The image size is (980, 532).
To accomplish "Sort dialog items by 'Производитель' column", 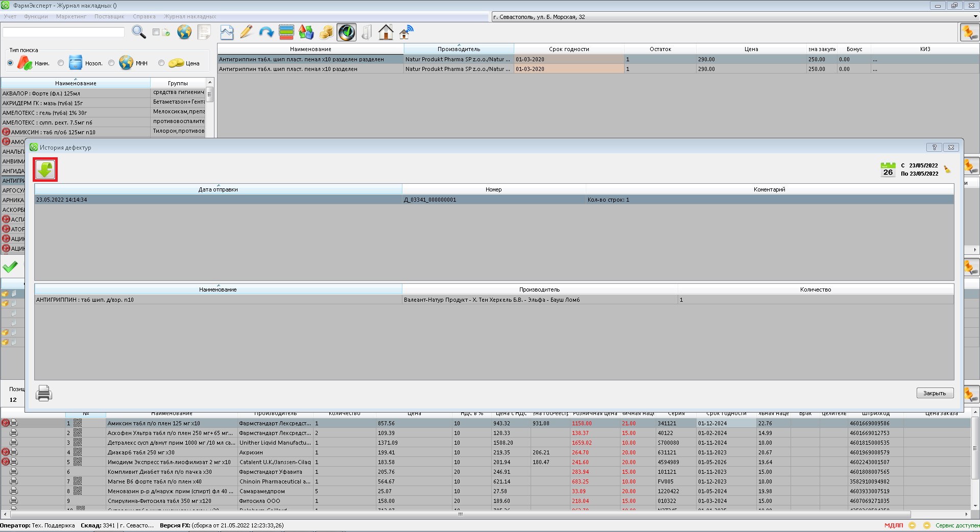I will 539,289.
